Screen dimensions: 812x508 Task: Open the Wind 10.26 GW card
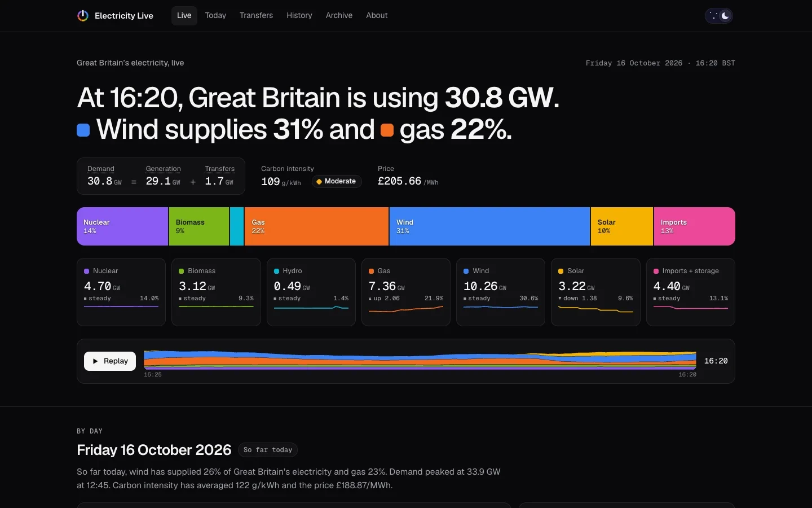pyautogui.click(x=501, y=292)
